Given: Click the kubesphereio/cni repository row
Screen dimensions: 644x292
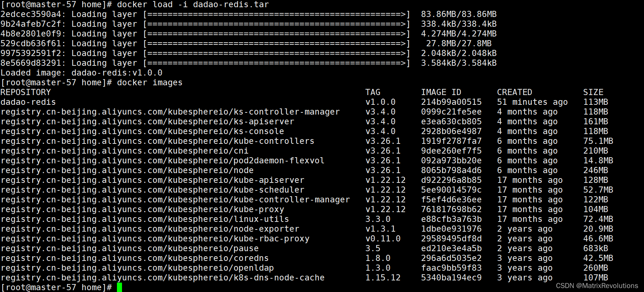Looking at the screenshot, I should [x=125, y=151].
